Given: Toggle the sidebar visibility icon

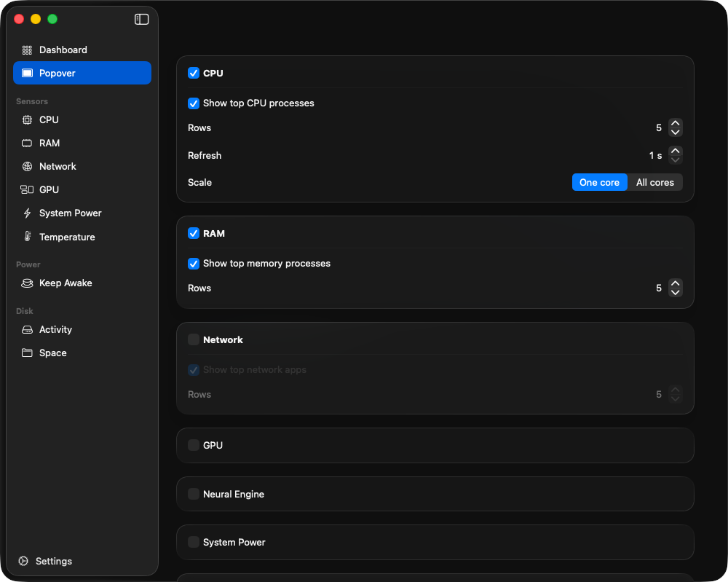Looking at the screenshot, I should 142,19.
